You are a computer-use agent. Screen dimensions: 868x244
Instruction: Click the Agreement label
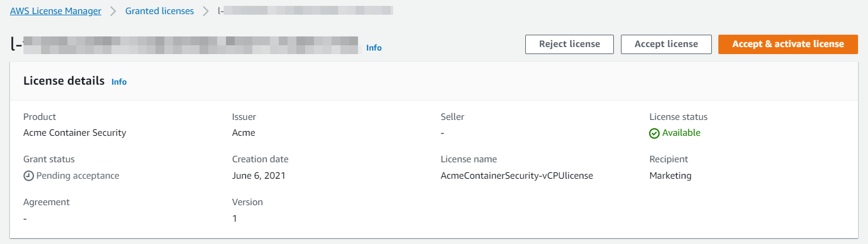(46, 202)
